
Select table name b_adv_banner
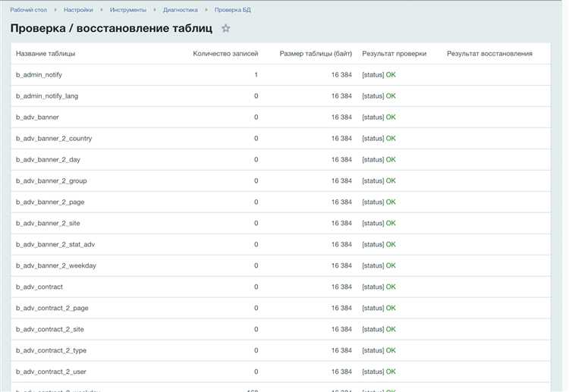37,117
